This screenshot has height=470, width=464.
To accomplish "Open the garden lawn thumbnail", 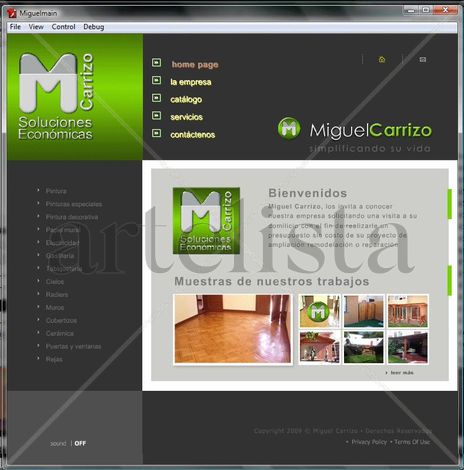I will click(x=364, y=347).
